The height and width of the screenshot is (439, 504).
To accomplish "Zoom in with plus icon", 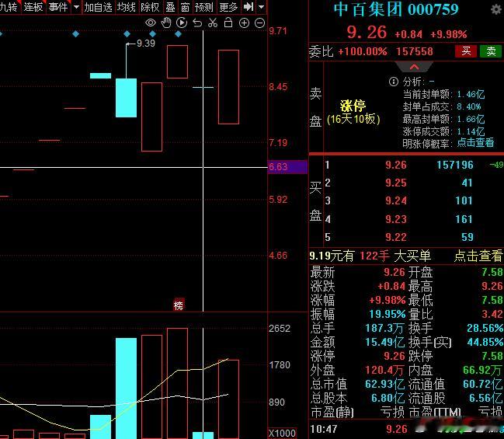I will pos(244,23).
